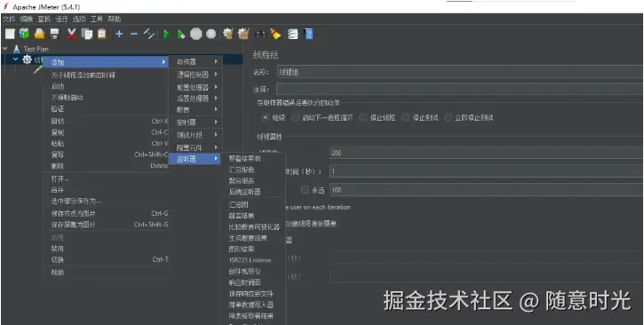644x325 pixels.
Task: Click the Cut scissors toolbar icon
Action: 71,34
